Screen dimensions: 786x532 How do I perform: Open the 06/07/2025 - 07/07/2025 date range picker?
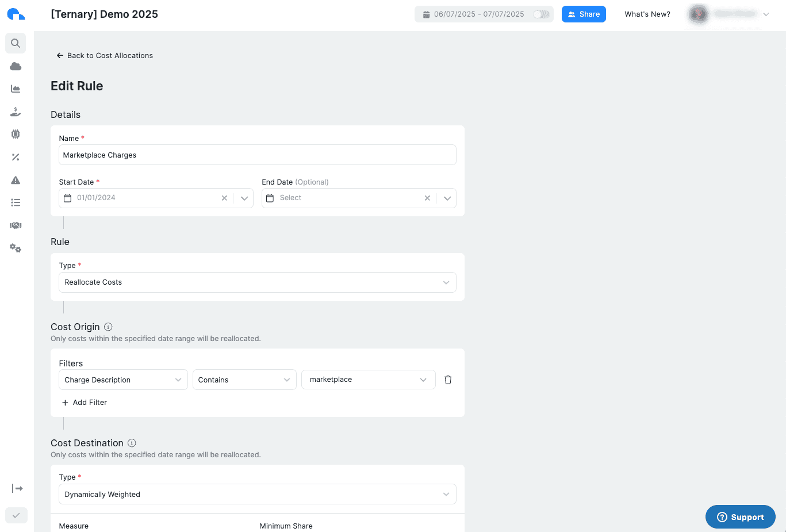click(479, 14)
